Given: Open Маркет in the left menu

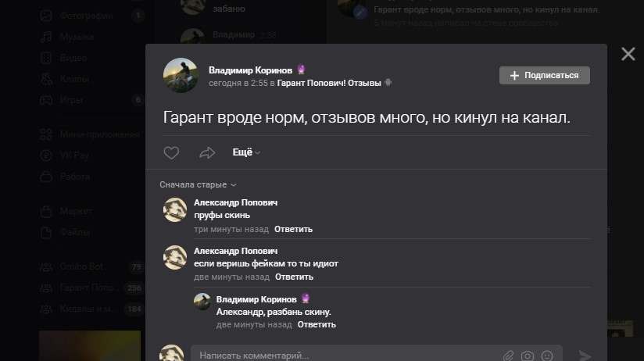Looking at the screenshot, I should (x=76, y=211).
